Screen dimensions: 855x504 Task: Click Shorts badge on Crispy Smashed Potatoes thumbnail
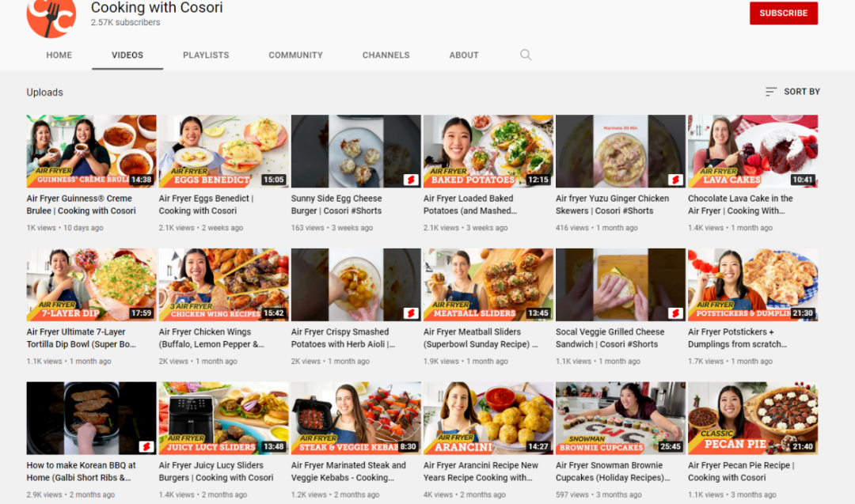pyautogui.click(x=411, y=313)
